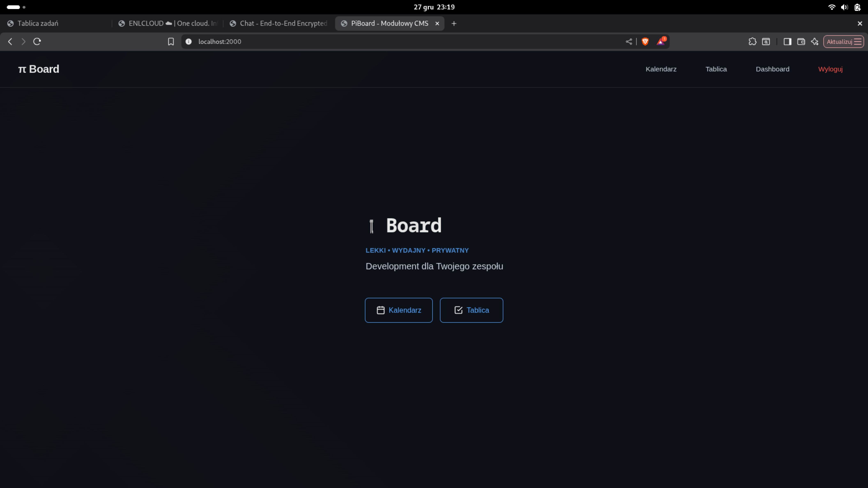Open Dashboard from the navigation bar

coord(772,69)
